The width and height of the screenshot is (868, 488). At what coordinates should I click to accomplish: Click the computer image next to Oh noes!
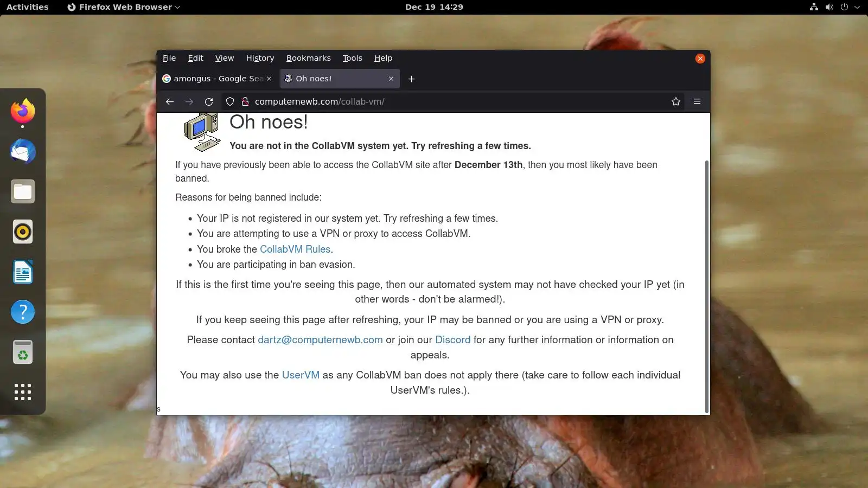(x=202, y=132)
